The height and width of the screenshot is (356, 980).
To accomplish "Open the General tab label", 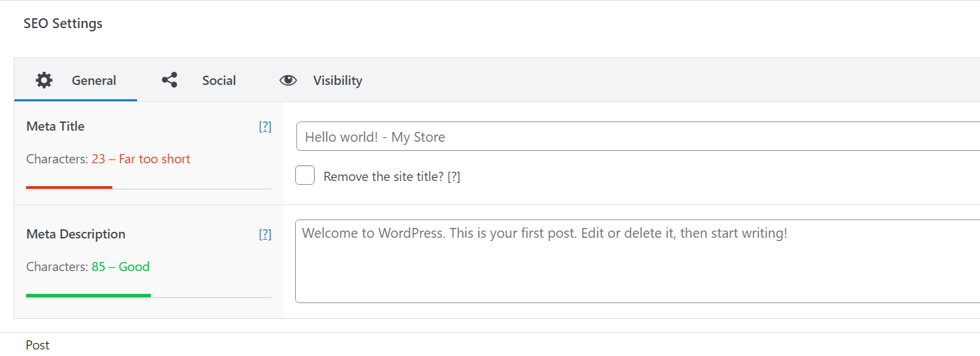I will tap(94, 80).
